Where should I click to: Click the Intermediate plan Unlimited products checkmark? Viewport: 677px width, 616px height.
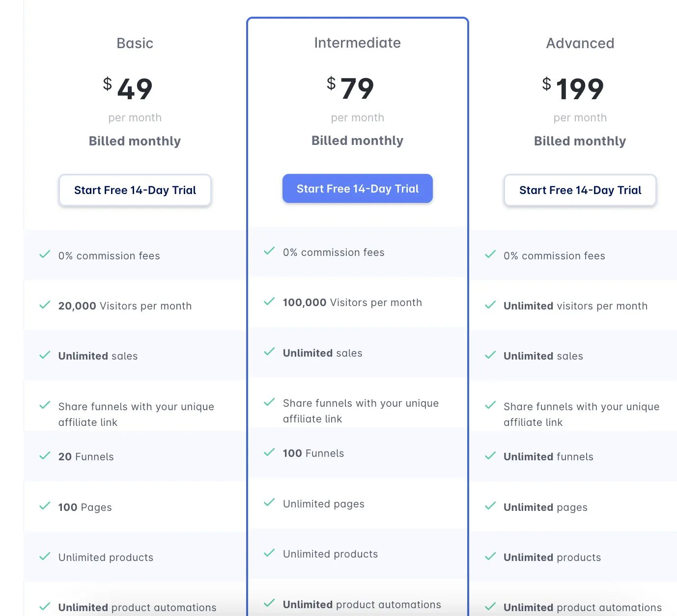(269, 553)
